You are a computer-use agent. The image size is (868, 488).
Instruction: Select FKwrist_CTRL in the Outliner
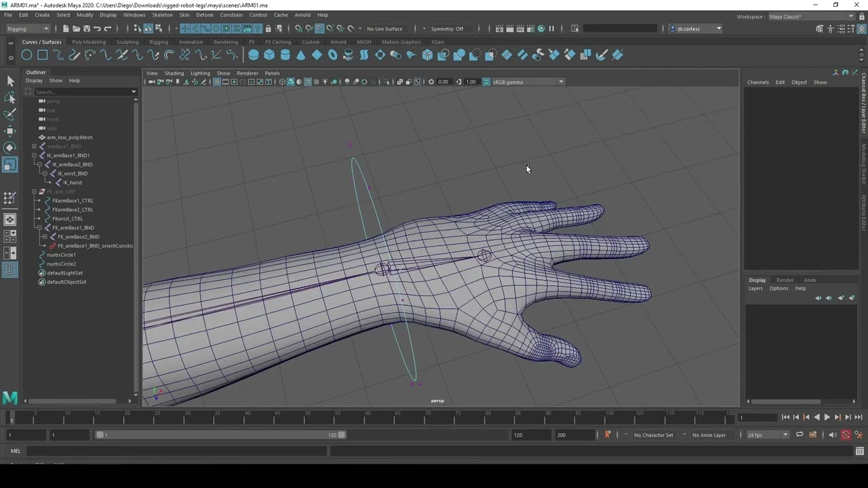coord(67,219)
